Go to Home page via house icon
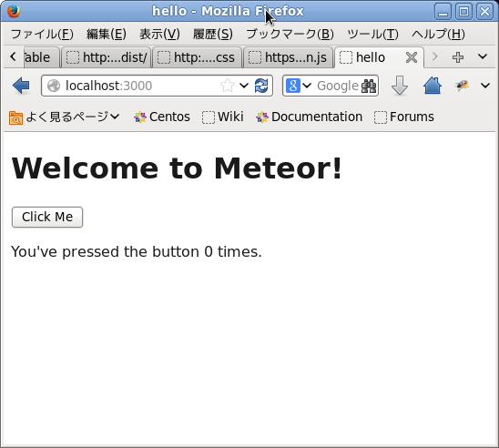499x448 pixels. pos(433,86)
